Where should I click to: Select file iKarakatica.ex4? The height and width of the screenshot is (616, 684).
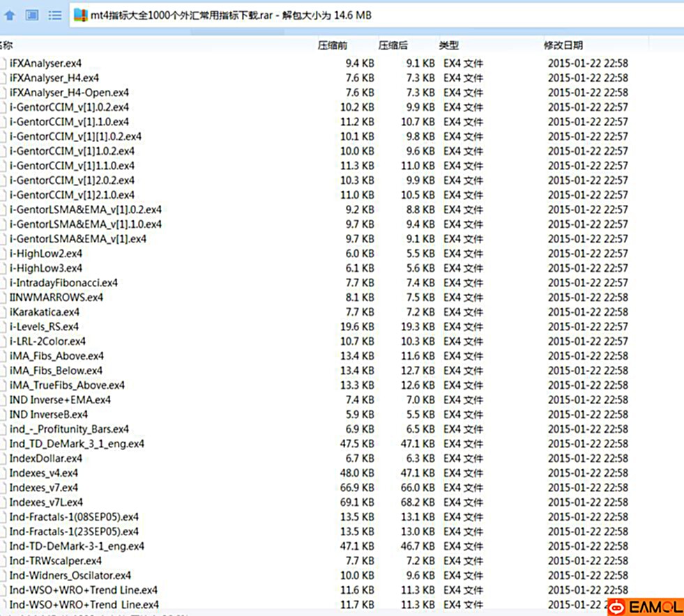tap(45, 312)
